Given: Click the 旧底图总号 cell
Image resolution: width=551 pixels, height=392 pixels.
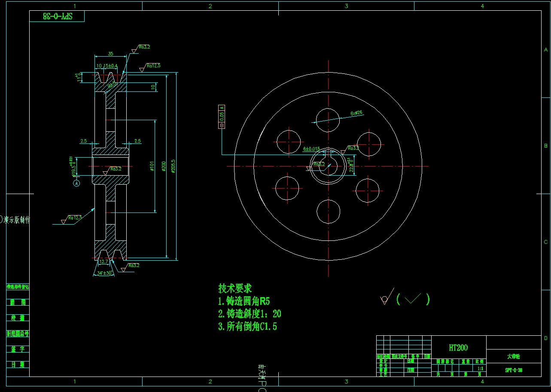Looking at the screenshot, I should [x=18, y=334].
